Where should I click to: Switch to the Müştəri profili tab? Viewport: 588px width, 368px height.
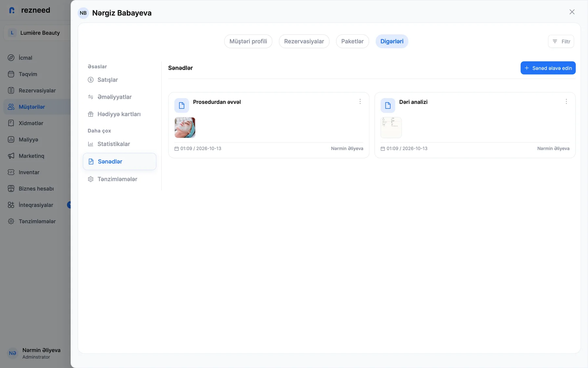coord(248,41)
